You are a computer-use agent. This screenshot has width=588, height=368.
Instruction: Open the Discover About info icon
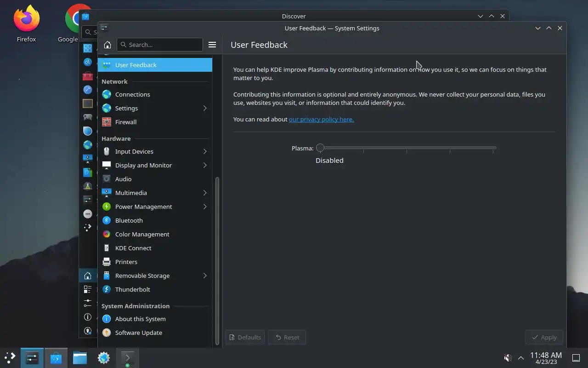pyautogui.click(x=88, y=317)
